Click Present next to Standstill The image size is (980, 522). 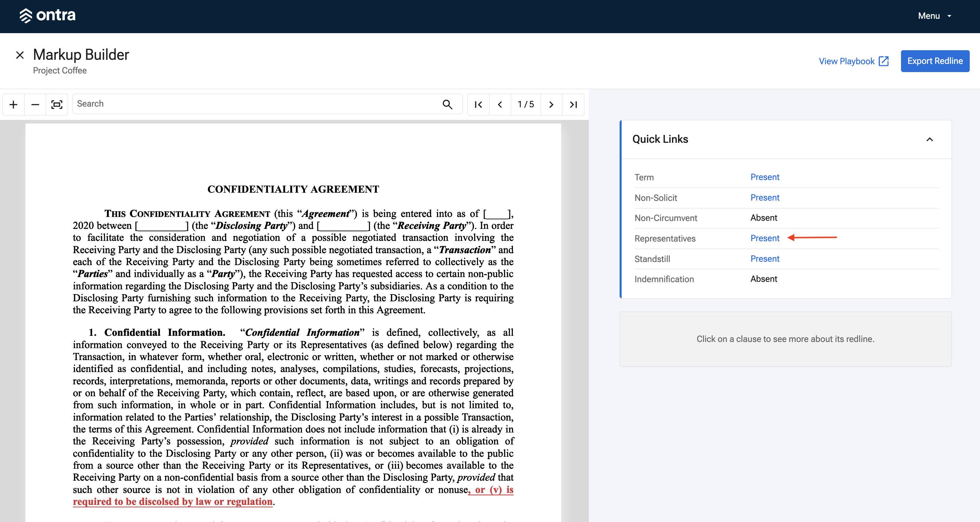(x=765, y=259)
